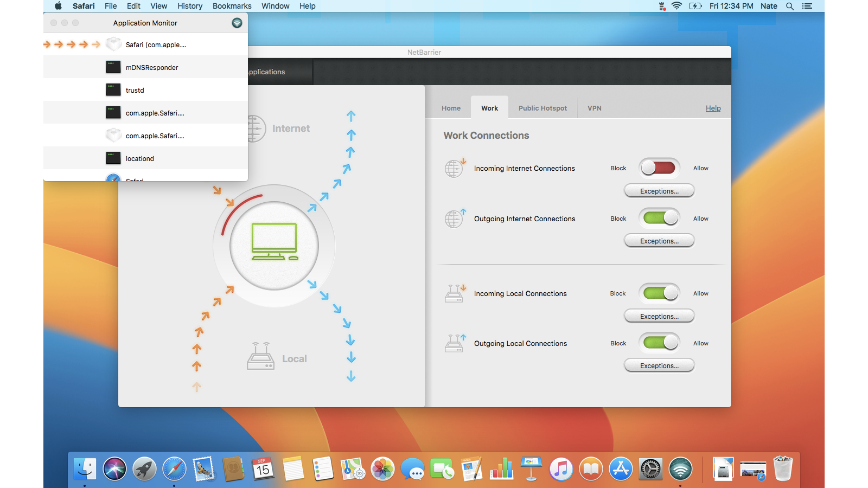Image resolution: width=868 pixels, height=488 pixels.
Task: Switch to the Public Hotspot tab
Action: coord(542,108)
